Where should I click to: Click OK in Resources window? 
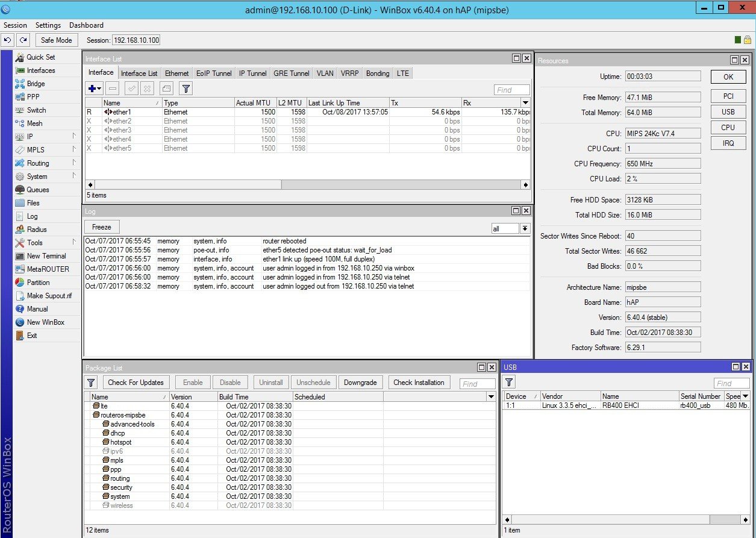click(x=728, y=77)
